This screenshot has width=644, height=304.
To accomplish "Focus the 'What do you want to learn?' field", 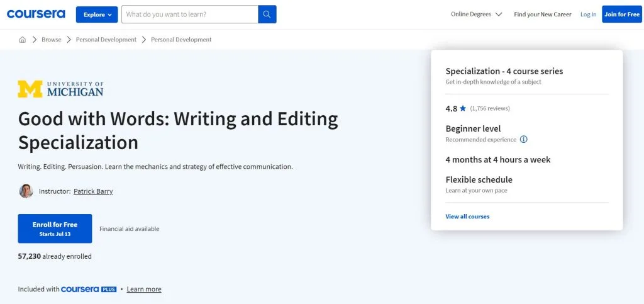I will click(190, 14).
